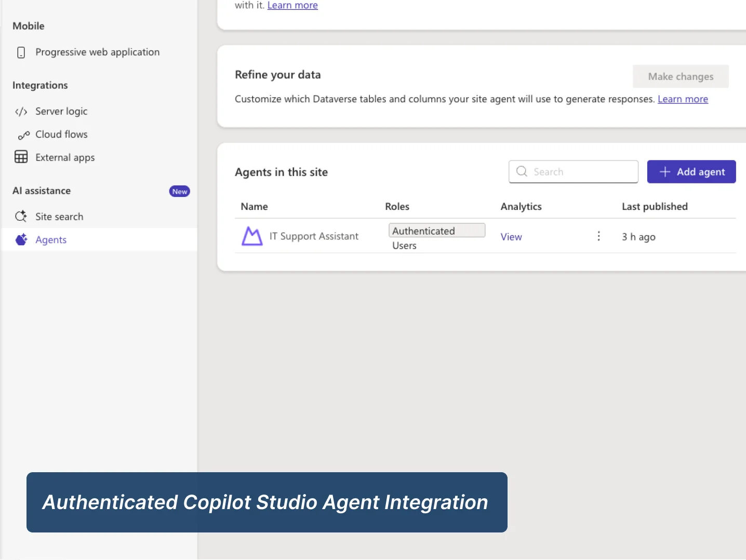Focus the agents Search field

pyautogui.click(x=574, y=171)
